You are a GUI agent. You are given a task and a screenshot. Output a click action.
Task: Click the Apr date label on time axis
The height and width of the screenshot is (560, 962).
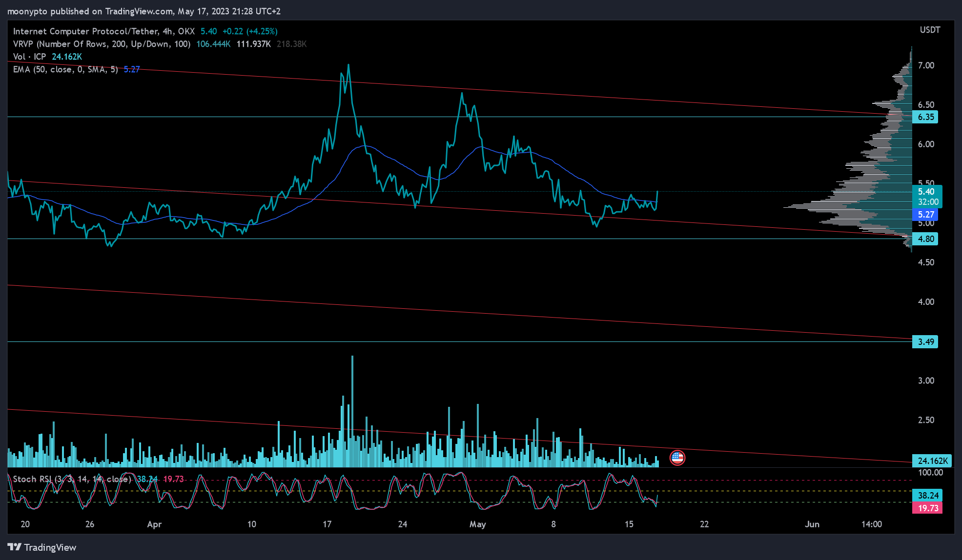(x=154, y=524)
